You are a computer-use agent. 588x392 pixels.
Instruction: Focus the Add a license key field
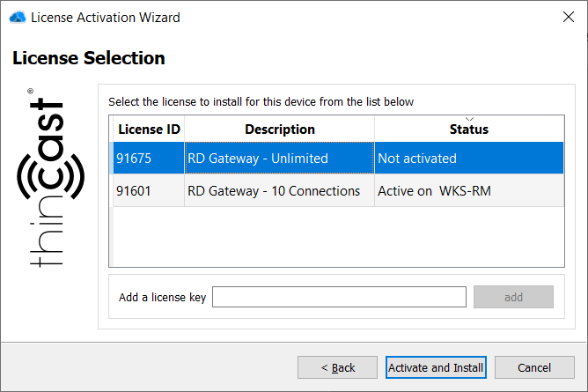point(339,297)
